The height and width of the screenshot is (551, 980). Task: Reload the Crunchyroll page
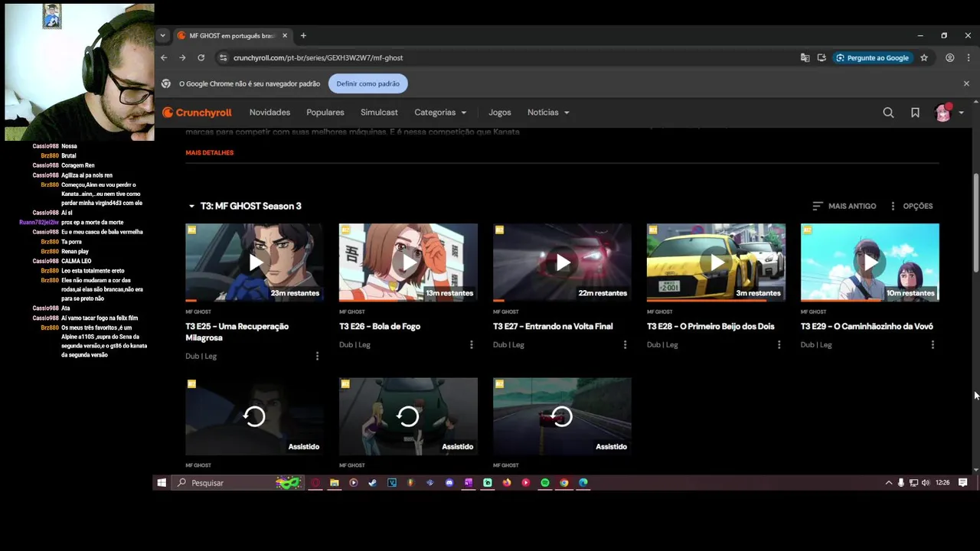coord(201,57)
